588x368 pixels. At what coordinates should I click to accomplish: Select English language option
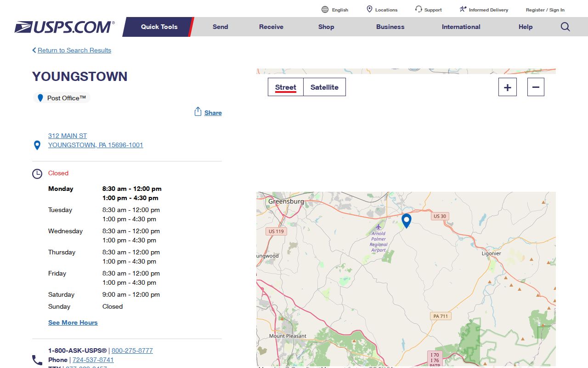point(340,10)
